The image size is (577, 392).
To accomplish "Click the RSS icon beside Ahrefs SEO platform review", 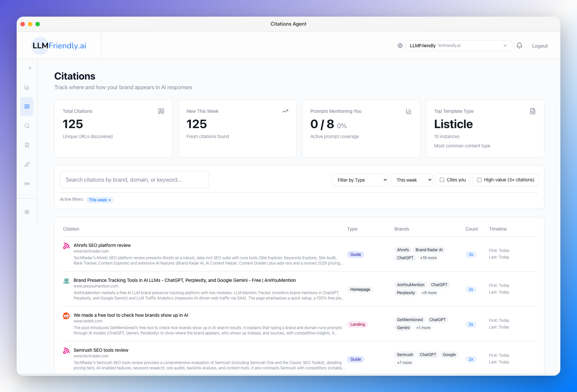I will (66, 246).
